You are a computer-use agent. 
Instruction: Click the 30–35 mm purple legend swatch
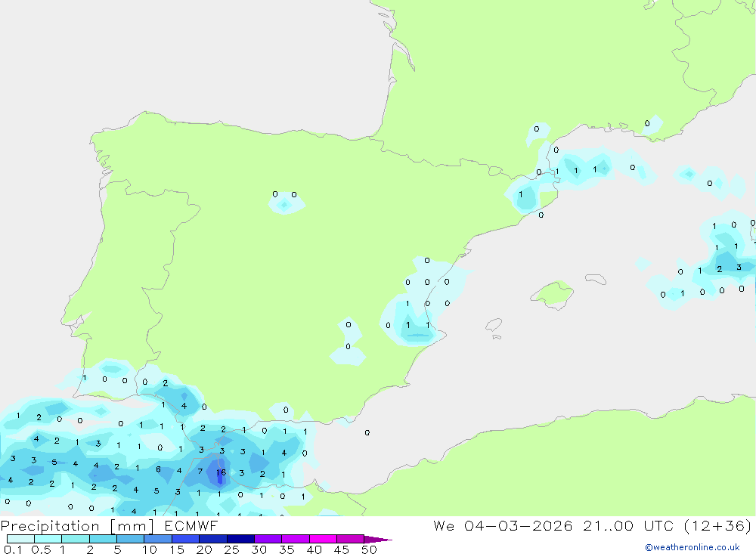pos(268,539)
